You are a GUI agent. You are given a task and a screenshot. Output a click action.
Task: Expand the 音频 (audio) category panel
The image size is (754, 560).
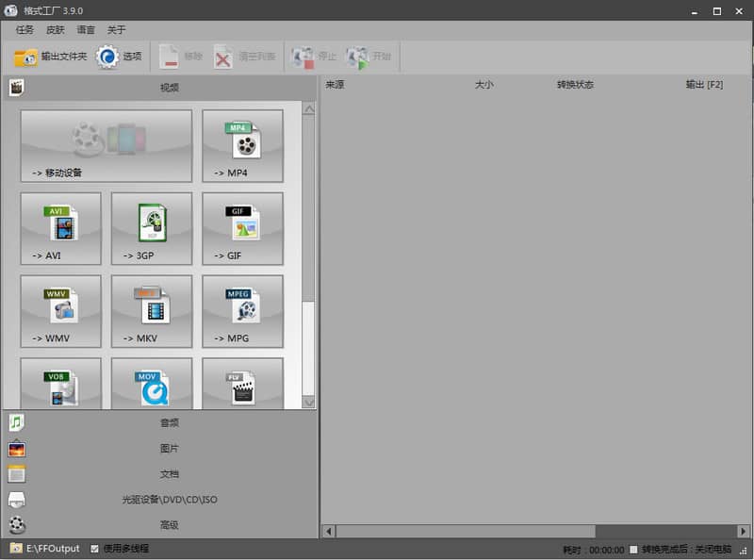tap(160, 423)
